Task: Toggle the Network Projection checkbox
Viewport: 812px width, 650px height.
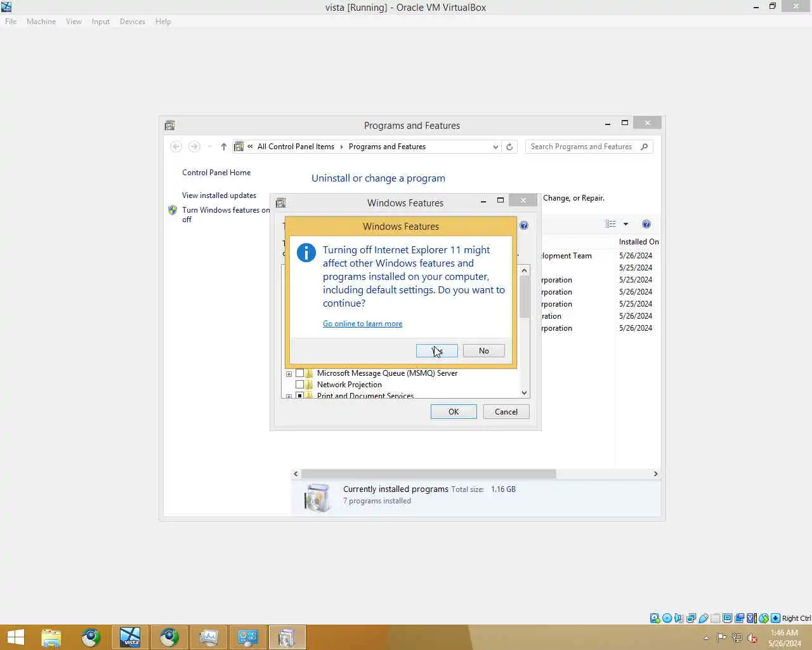Action: 299,385
